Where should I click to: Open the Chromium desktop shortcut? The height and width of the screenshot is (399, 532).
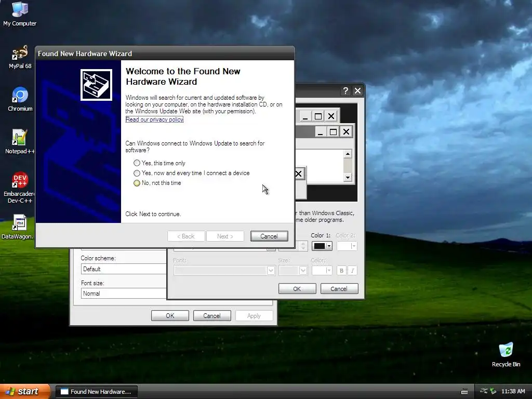[x=20, y=99]
